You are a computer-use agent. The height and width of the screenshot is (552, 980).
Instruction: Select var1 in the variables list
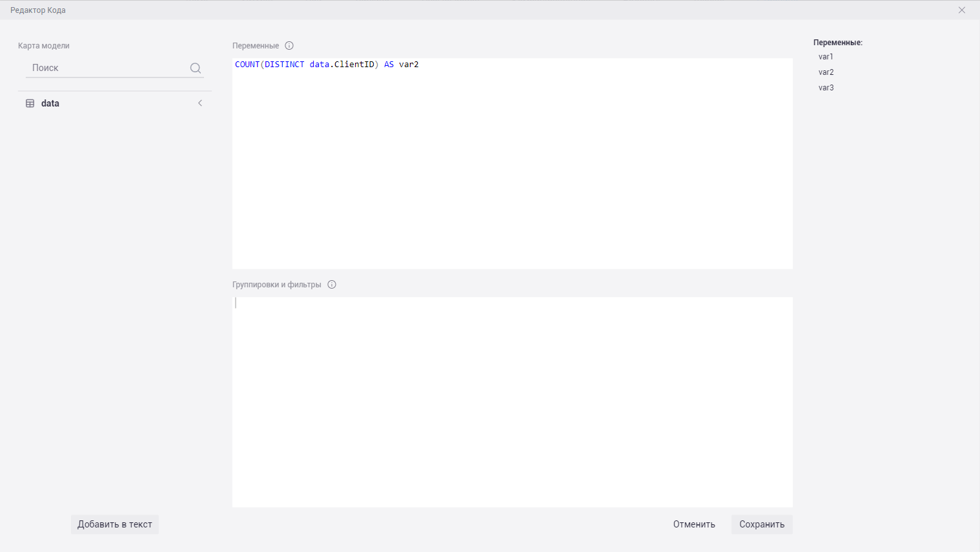click(x=826, y=57)
